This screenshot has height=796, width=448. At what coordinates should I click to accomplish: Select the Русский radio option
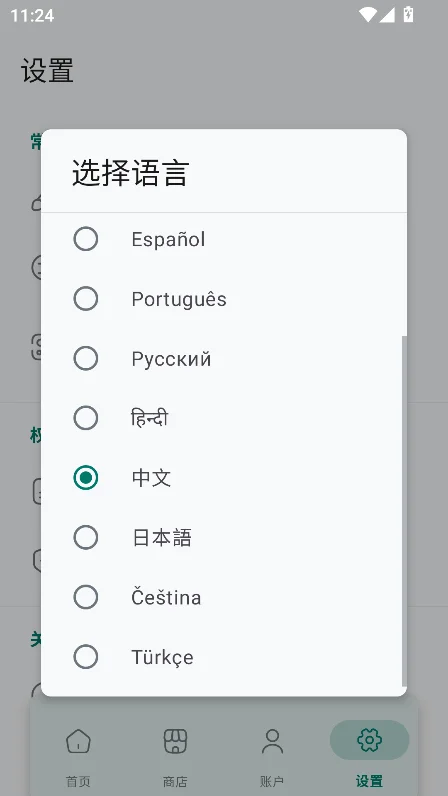[86, 358]
